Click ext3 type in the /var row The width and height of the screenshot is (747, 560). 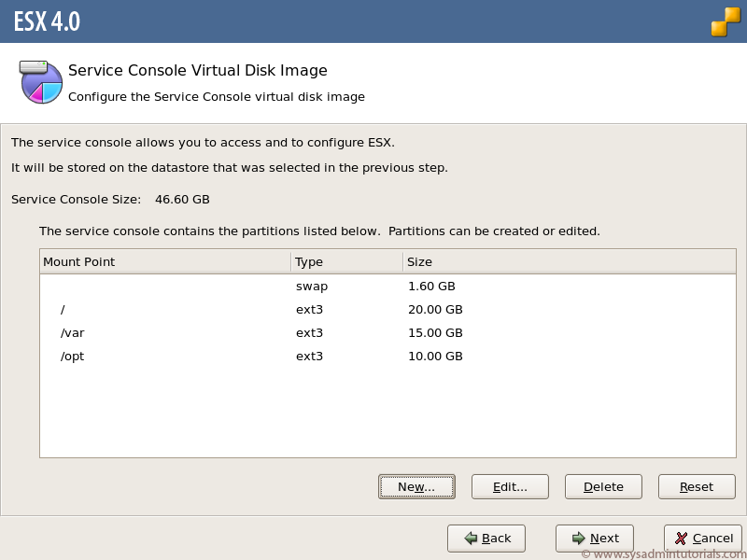(309, 333)
